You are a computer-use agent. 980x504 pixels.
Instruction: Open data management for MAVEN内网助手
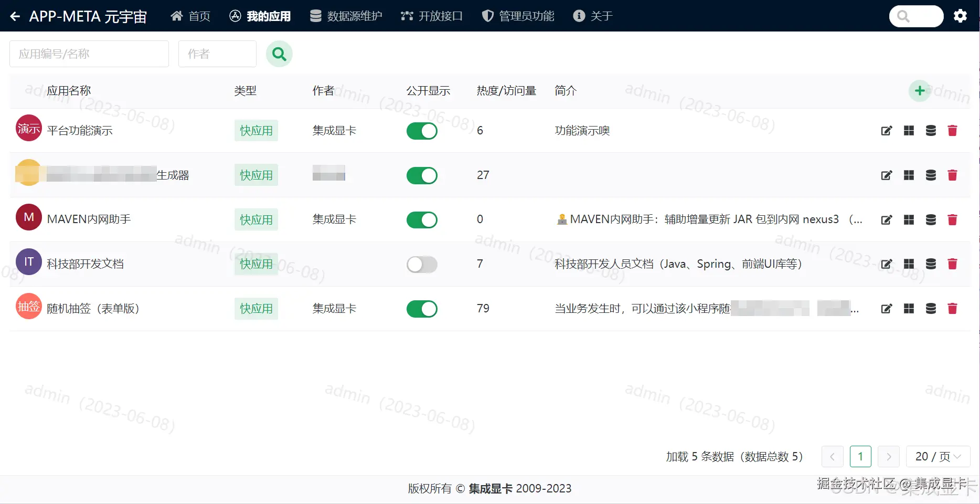pos(931,219)
